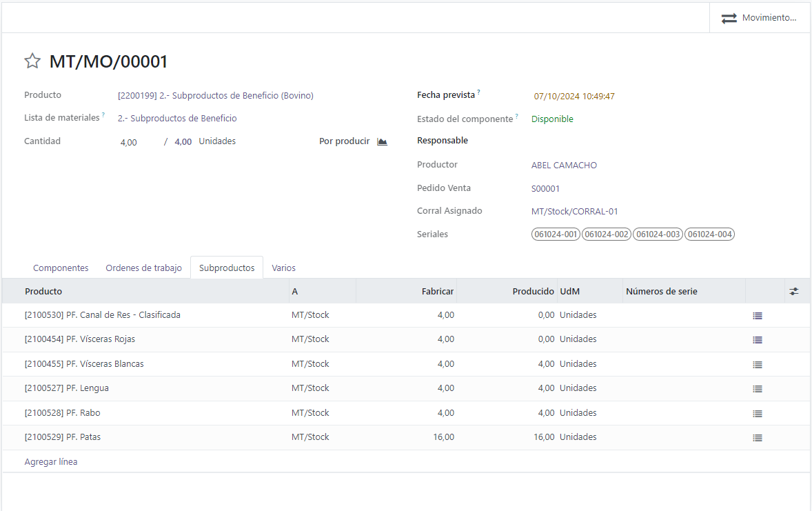
Task: Open details list icon for Canal de Res row
Action: pos(757,316)
